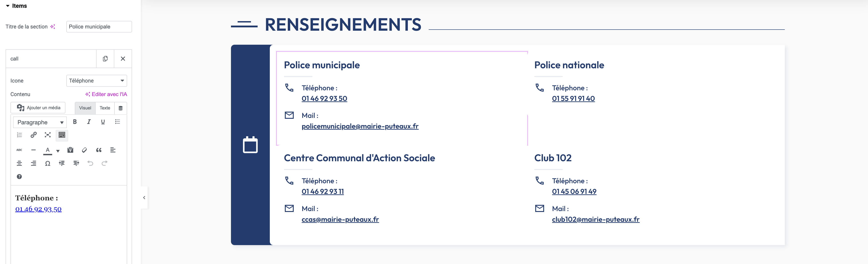Click Ajouter un média button
The height and width of the screenshot is (264, 868).
click(x=38, y=108)
